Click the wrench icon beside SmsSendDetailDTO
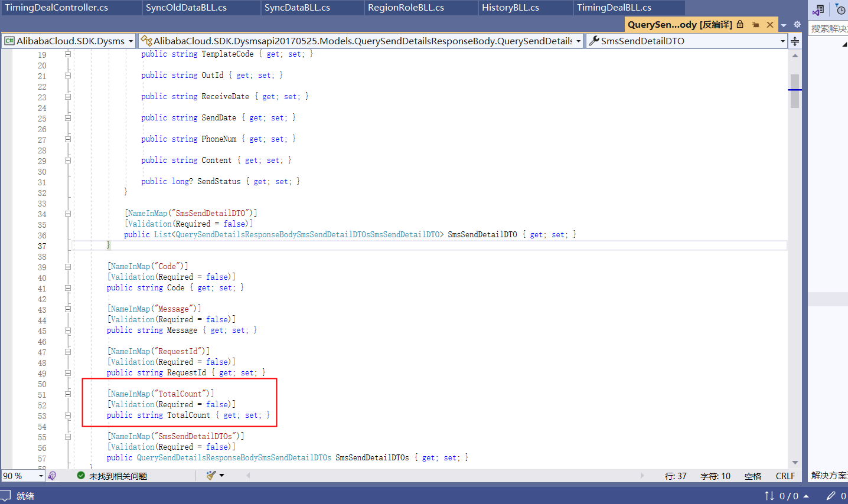This screenshot has height=504, width=848. (594, 41)
